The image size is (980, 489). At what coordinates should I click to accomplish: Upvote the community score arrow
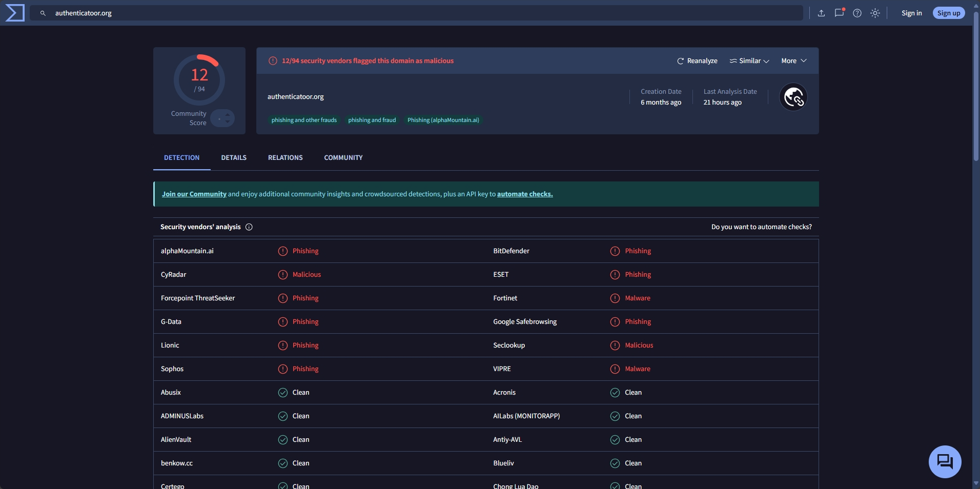pos(228,114)
